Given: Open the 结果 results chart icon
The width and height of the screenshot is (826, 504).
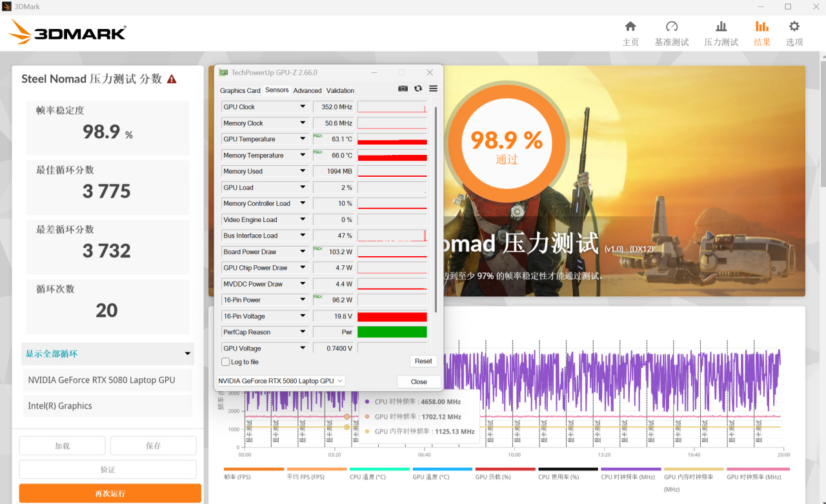Looking at the screenshot, I should 762,26.
